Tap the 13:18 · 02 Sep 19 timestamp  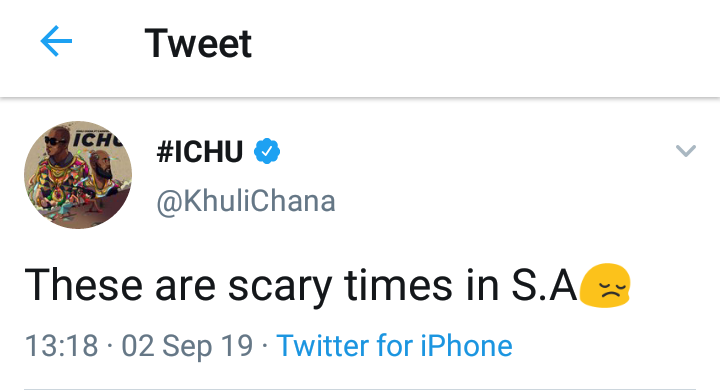139,345
